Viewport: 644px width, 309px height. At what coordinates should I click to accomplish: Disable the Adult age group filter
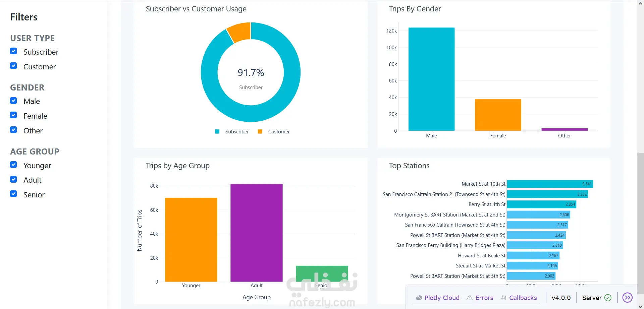13,179
